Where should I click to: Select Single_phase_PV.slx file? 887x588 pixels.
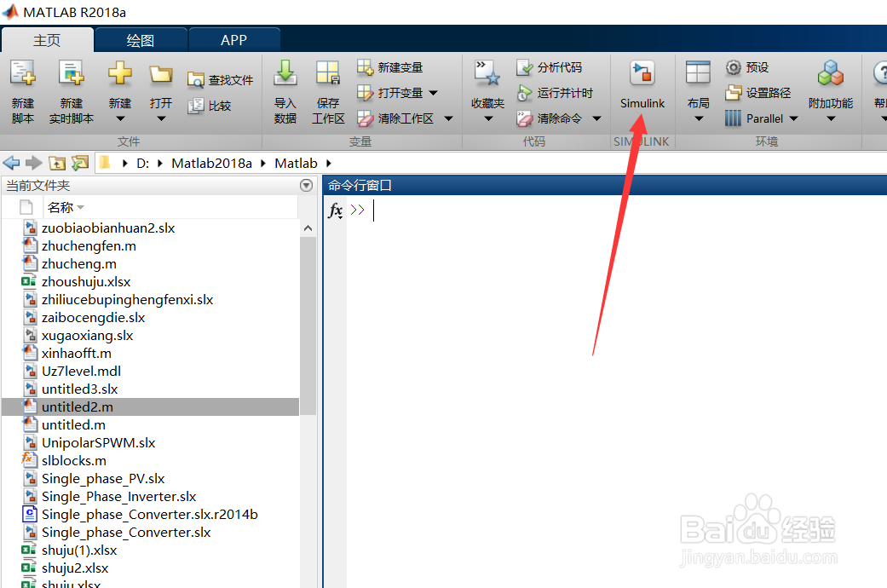click(103, 479)
